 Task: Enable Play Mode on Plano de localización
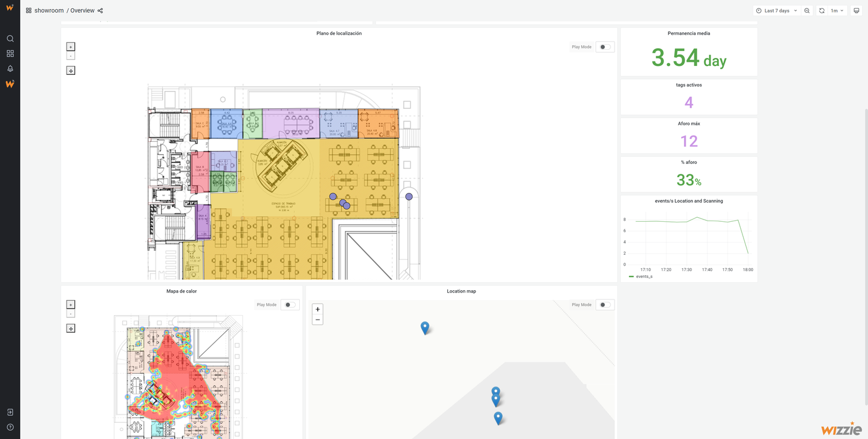point(605,47)
